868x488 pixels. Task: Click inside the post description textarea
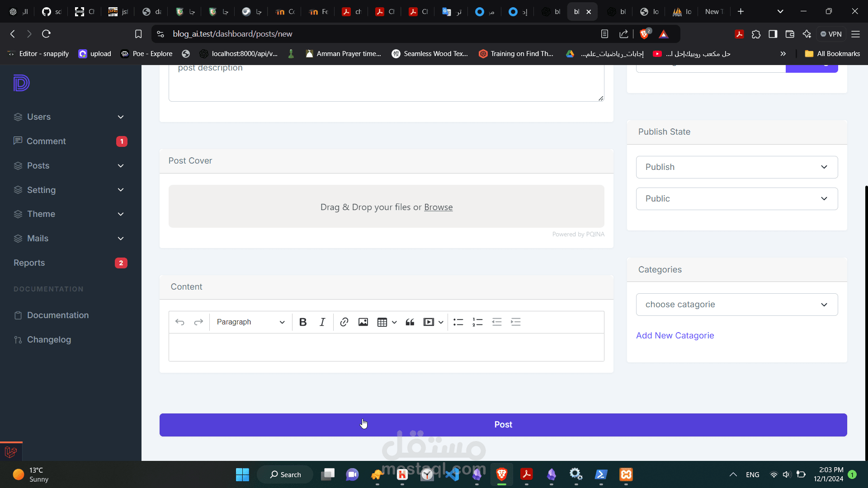[386, 84]
